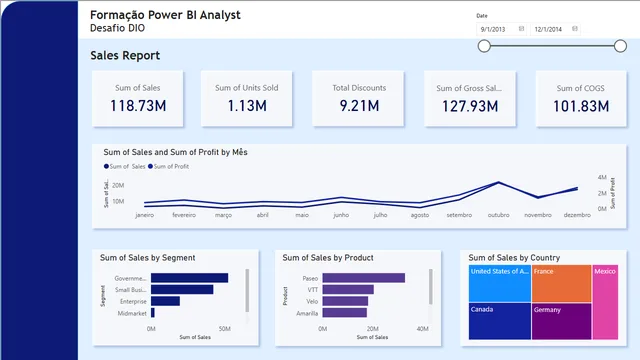The width and height of the screenshot is (640, 360).
Task: Edit the end date field 12/1/2014
Action: (555, 29)
